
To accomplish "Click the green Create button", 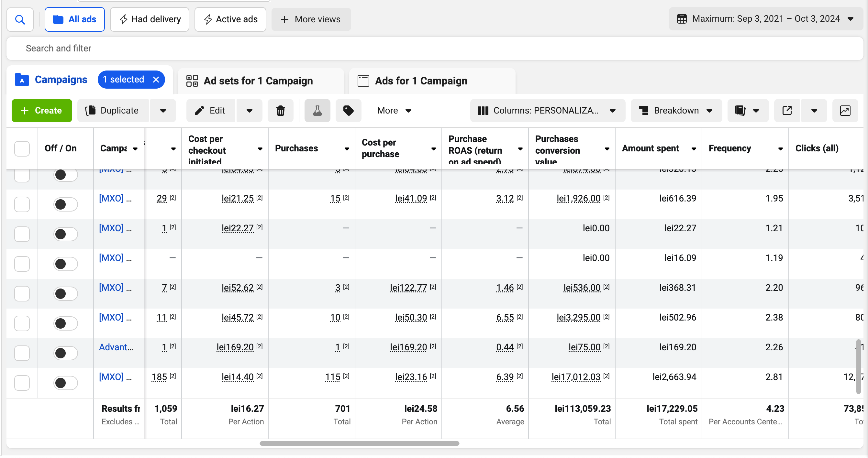I will point(42,111).
